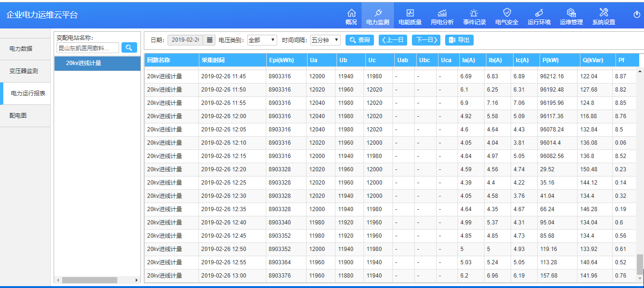The width and height of the screenshot is (644, 288).
Task: Click the 查询 query button
Action: [360, 40]
